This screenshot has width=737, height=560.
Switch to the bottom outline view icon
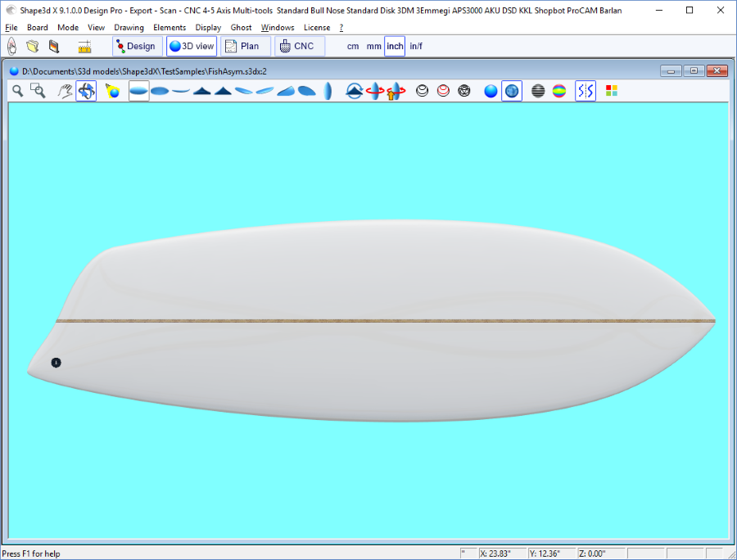(159, 91)
